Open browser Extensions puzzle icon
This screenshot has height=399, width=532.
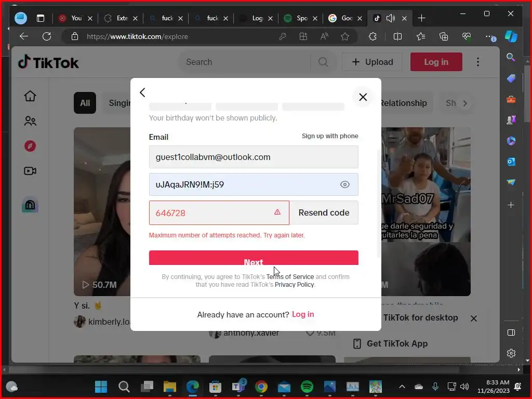click(x=373, y=36)
